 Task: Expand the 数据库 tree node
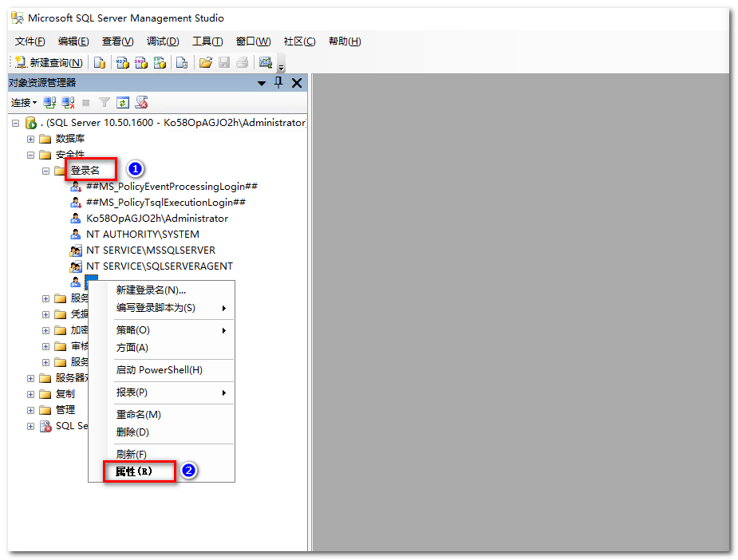point(31,139)
